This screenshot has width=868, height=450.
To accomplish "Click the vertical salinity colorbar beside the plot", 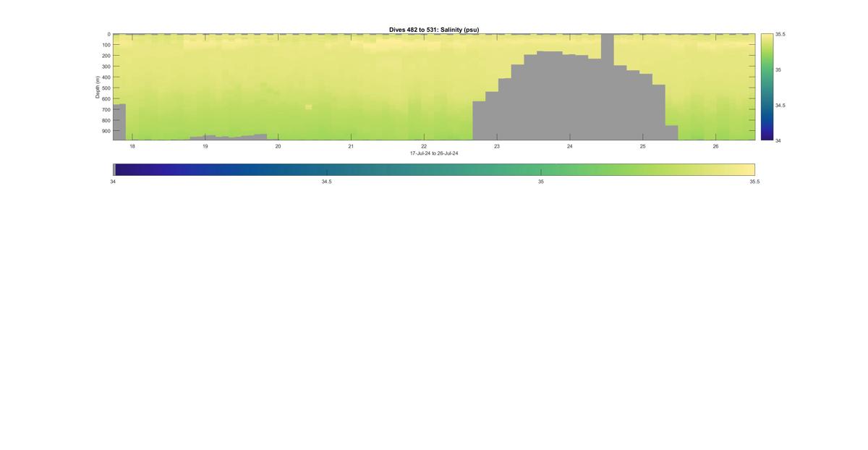I will click(767, 87).
